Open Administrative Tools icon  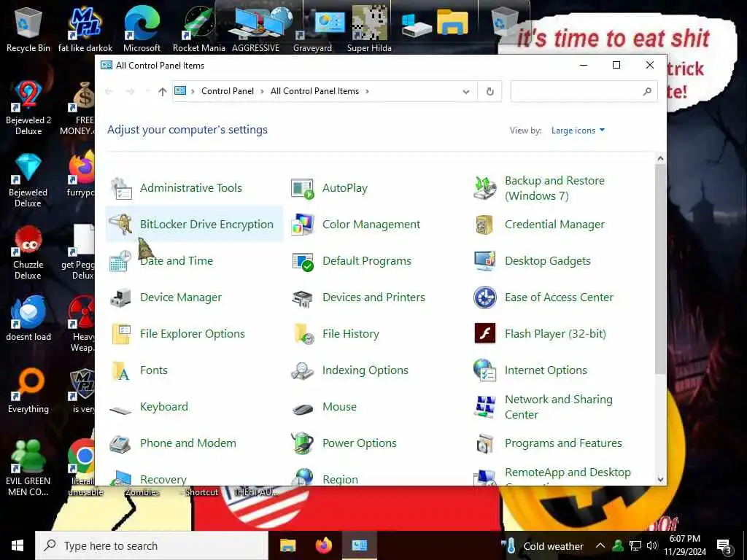coord(121,188)
